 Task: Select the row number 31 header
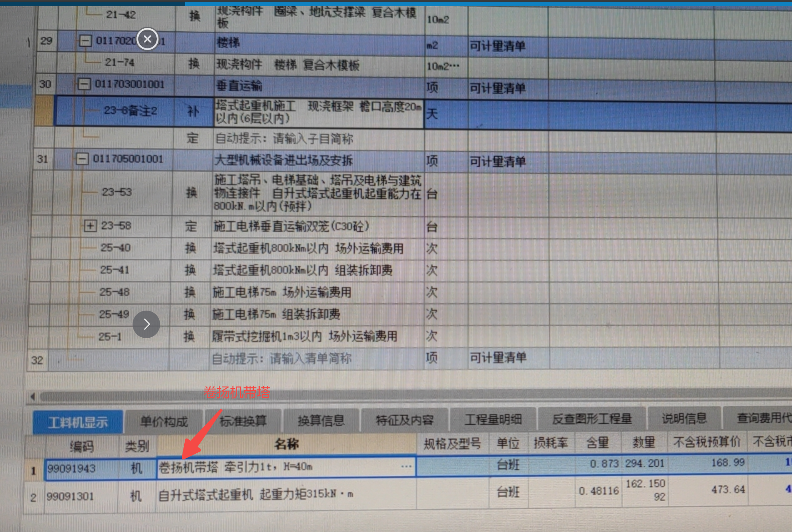[43, 159]
